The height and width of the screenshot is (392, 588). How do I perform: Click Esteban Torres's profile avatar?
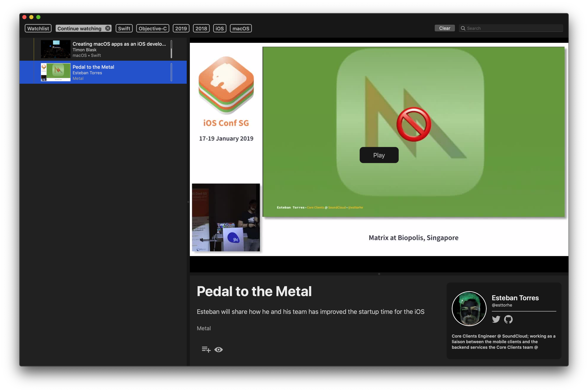click(x=469, y=308)
